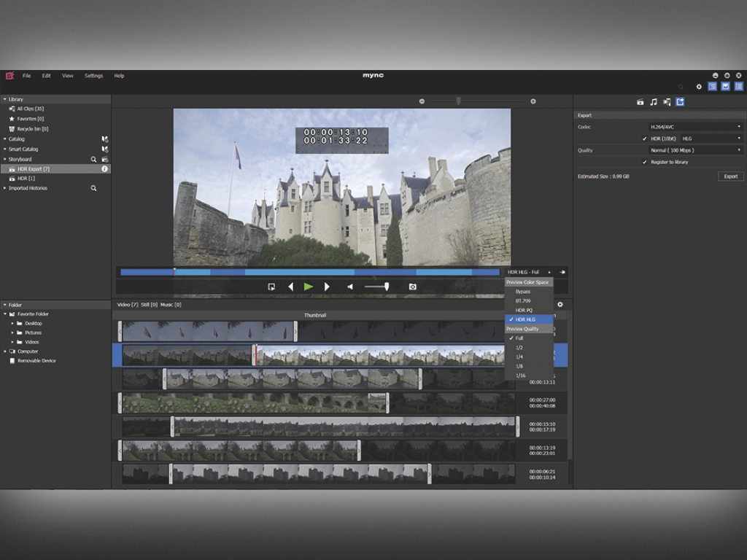This screenshot has height=560, width=747.
Task: Click the snapshot camera icon under the preview
Action: 412,287
